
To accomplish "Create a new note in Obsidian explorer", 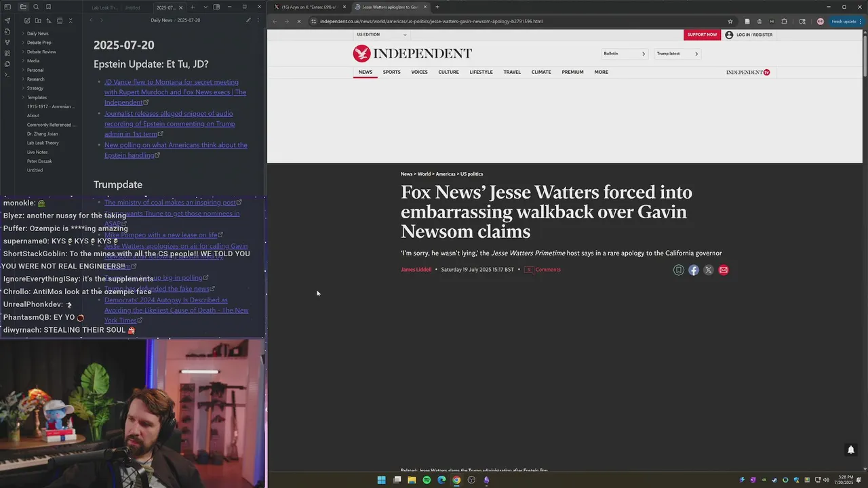I will click(27, 20).
